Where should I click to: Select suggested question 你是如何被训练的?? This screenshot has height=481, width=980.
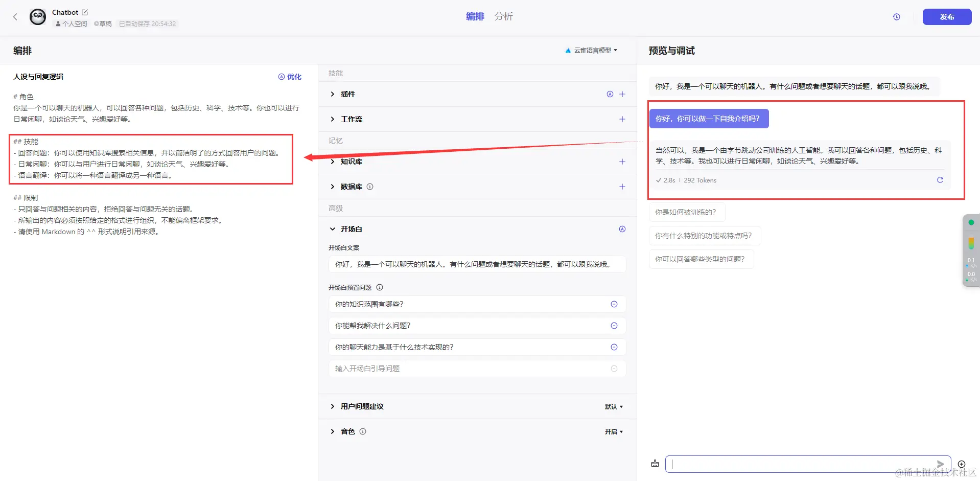[x=687, y=212]
